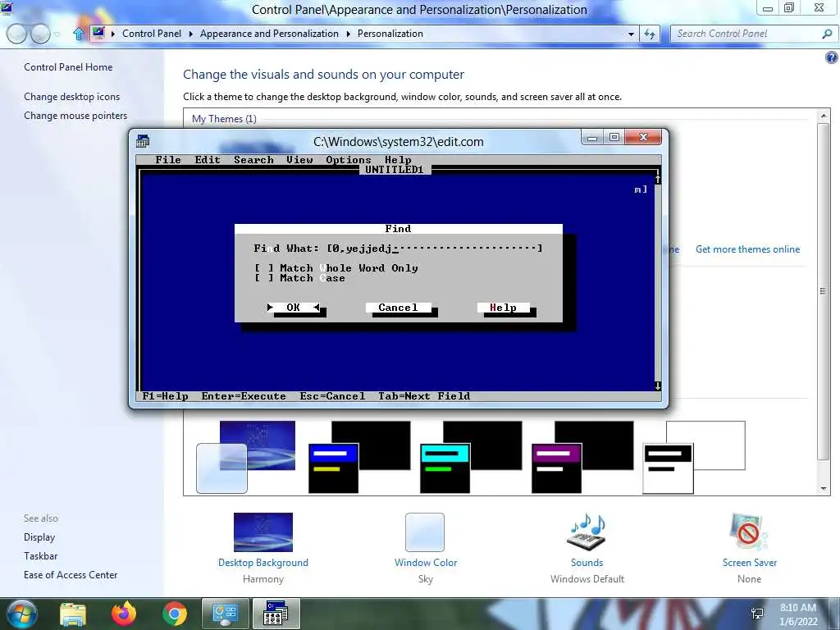Open the File menu in edit.com
Image resolution: width=840 pixels, height=630 pixels.
pos(168,160)
